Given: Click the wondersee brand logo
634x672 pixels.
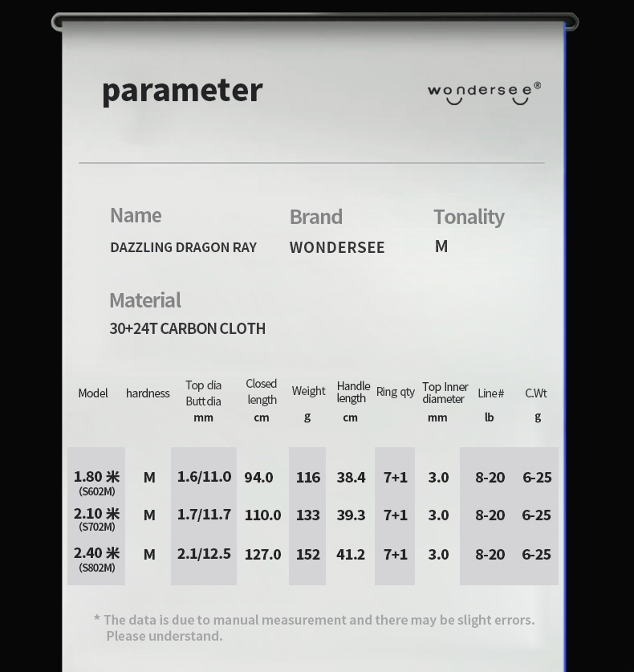Looking at the screenshot, I should [x=484, y=93].
